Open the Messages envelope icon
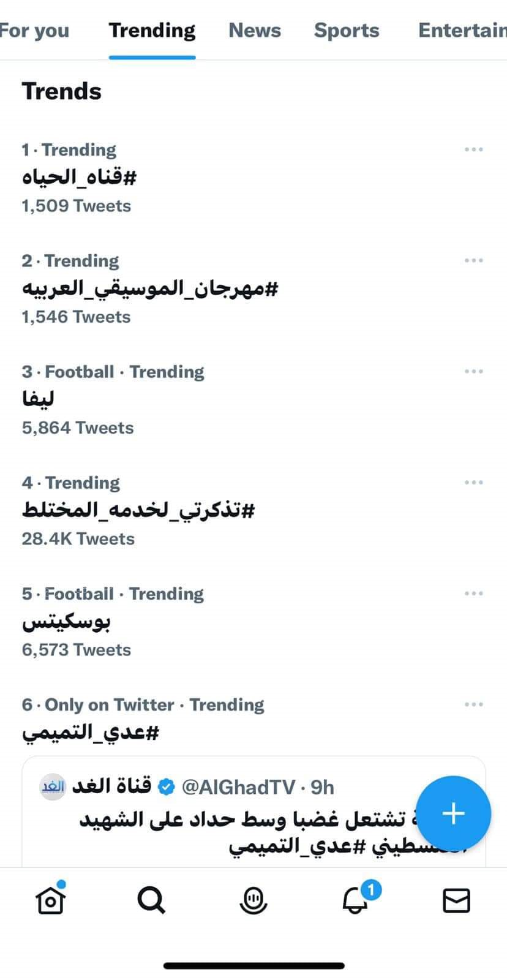Screen dimensions: 507x980 coord(456,900)
